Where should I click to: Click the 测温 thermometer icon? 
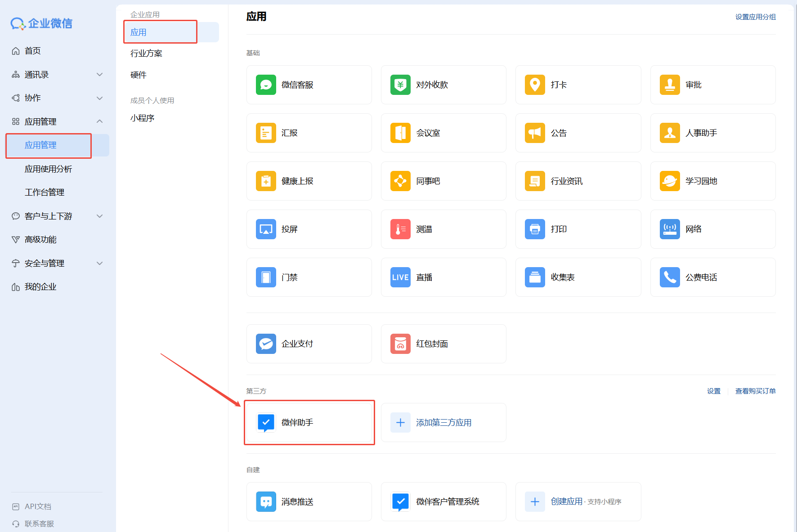click(x=400, y=229)
